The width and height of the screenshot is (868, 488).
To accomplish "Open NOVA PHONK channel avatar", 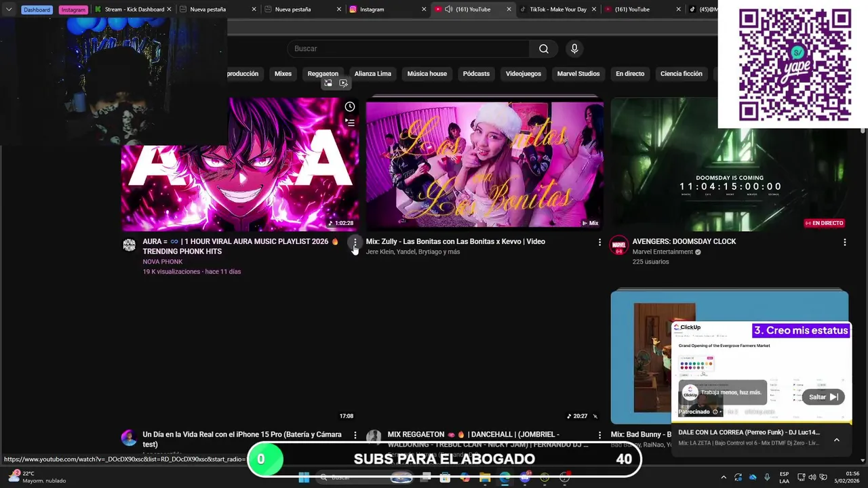I will coord(129,245).
